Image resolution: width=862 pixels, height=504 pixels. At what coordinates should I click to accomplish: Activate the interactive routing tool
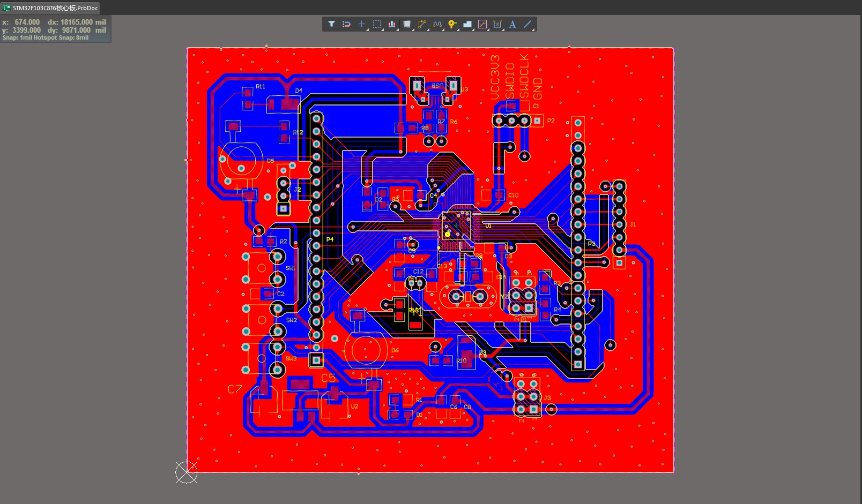point(422,24)
